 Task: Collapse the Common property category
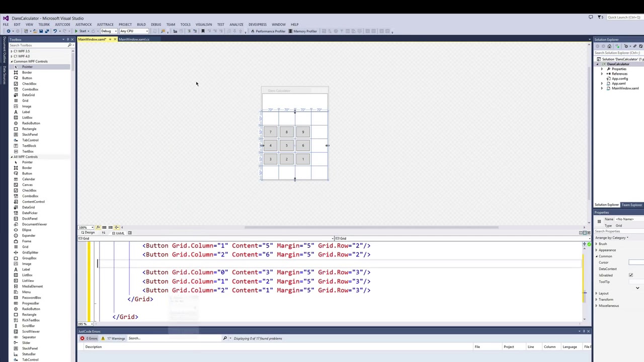point(597,256)
